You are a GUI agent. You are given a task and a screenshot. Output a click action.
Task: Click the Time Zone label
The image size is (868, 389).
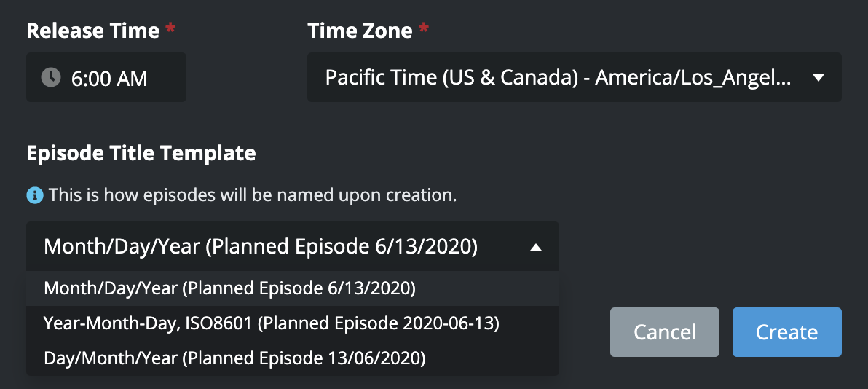click(x=360, y=31)
